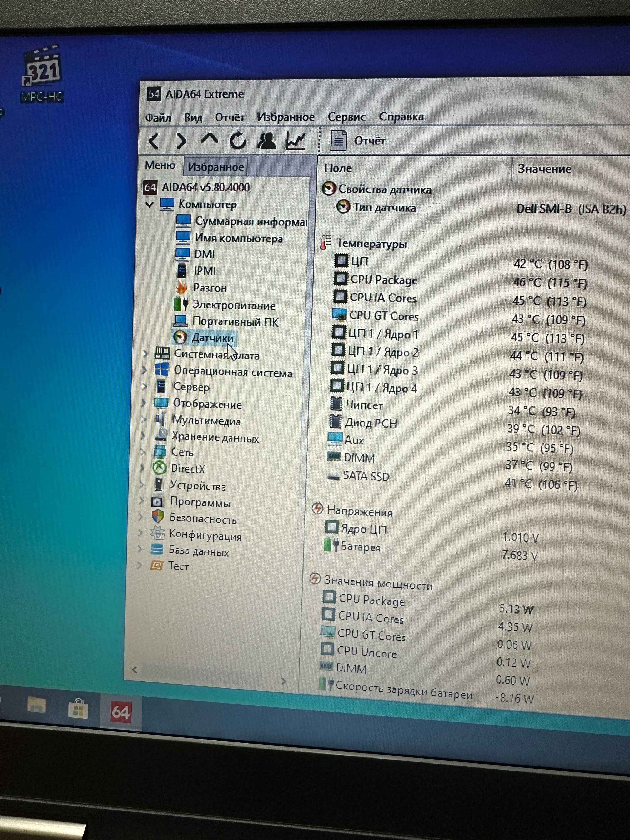Select the DMI tree item

click(204, 254)
